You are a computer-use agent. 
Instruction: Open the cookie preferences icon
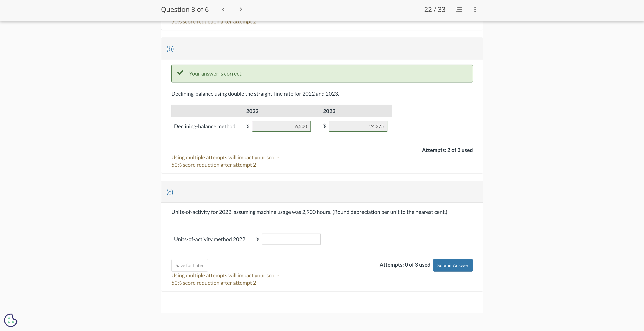pyautogui.click(x=11, y=320)
